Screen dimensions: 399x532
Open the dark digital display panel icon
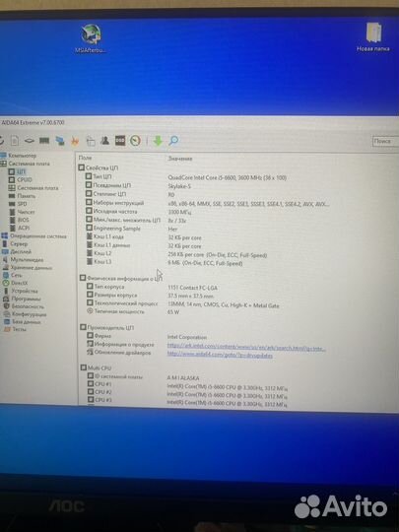(x=120, y=141)
